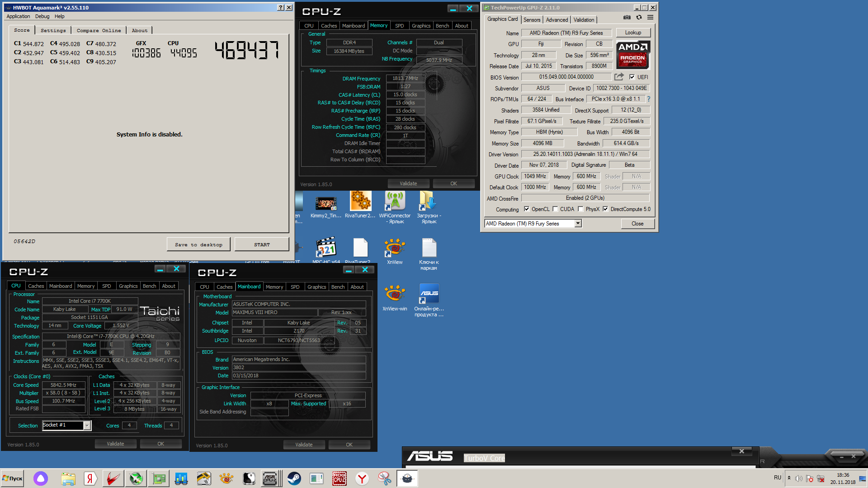Click Validate in CPU-Z processor window
The image size is (868, 488).
point(115,444)
